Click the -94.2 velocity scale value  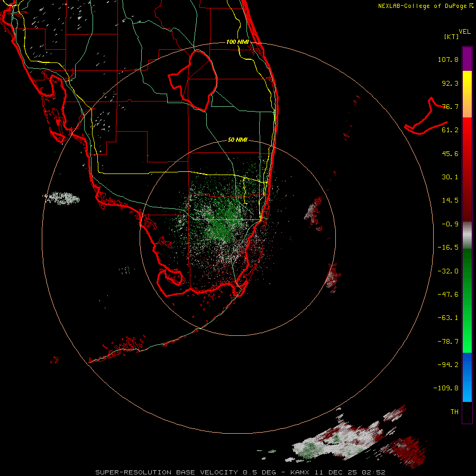[x=448, y=365]
